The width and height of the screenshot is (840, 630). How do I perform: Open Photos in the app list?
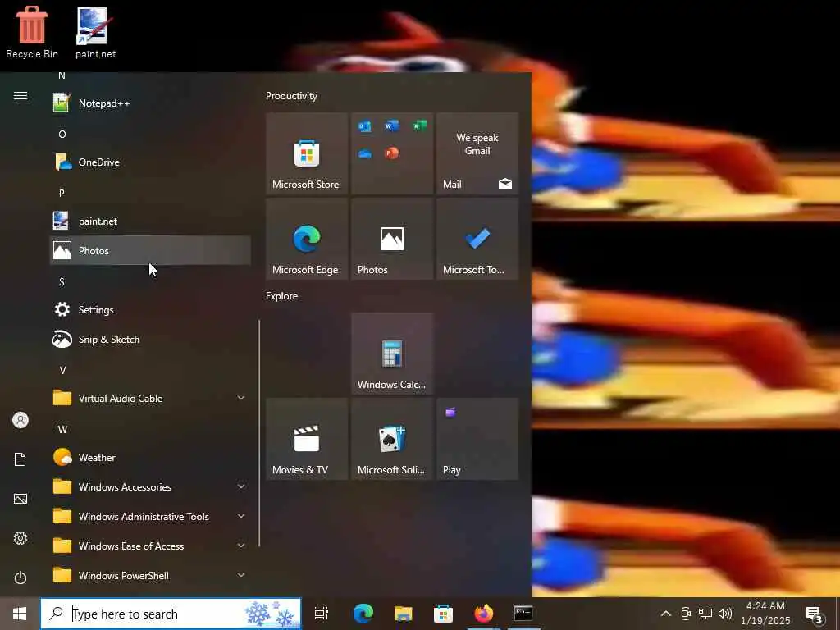[x=150, y=250]
